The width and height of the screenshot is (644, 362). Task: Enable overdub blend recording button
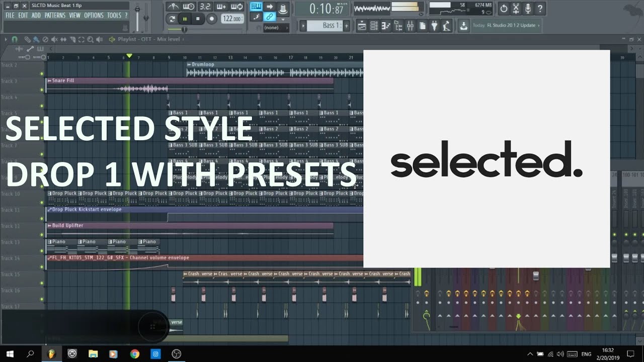[221, 7]
